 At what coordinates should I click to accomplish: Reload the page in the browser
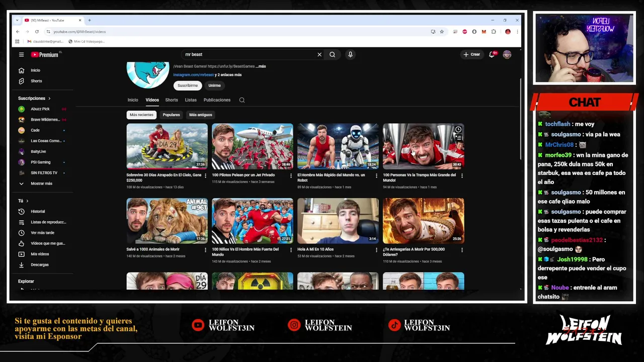pos(37,32)
